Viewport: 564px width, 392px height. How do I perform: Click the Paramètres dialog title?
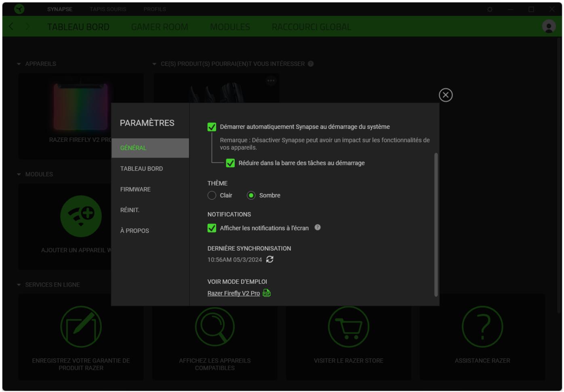pos(147,123)
